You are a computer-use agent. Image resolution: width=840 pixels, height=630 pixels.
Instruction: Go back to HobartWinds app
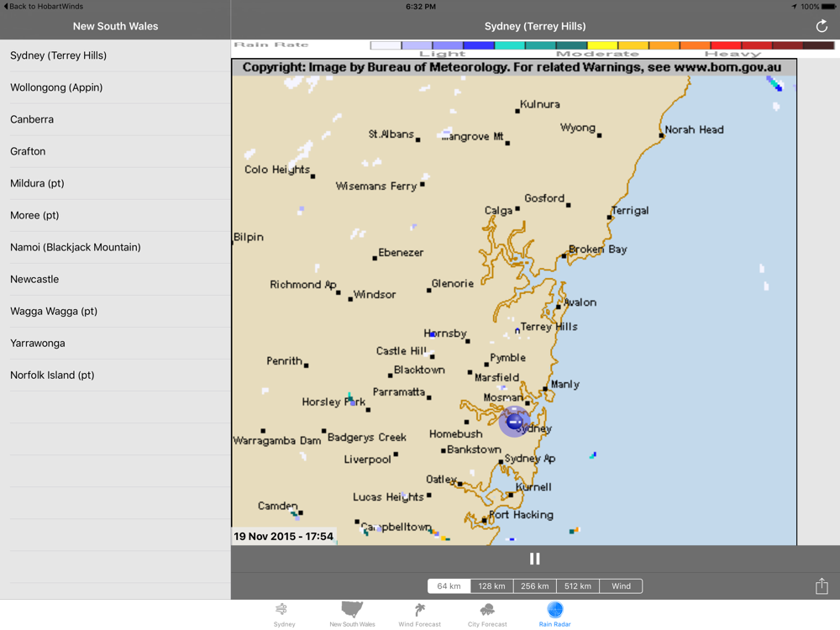coord(43,7)
